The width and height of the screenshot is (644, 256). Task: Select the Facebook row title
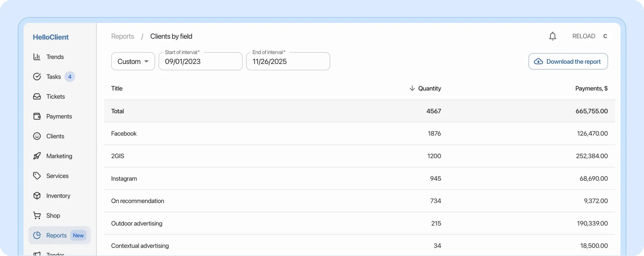pyautogui.click(x=124, y=133)
